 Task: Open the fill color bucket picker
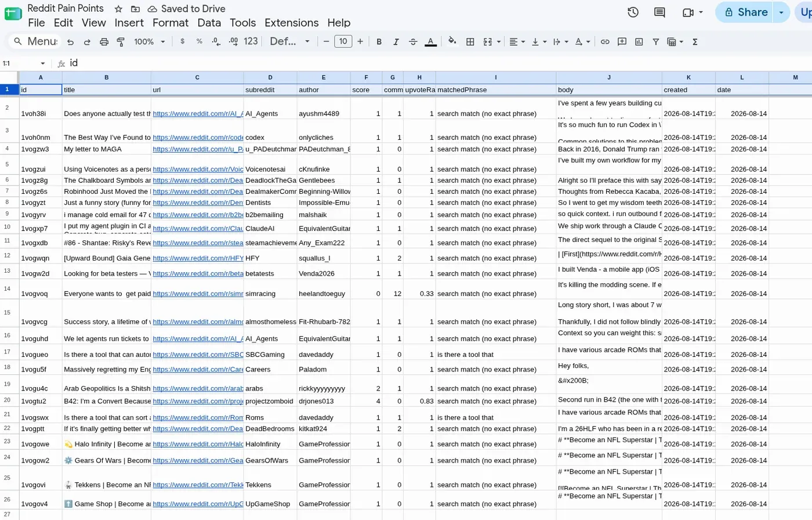(452, 41)
